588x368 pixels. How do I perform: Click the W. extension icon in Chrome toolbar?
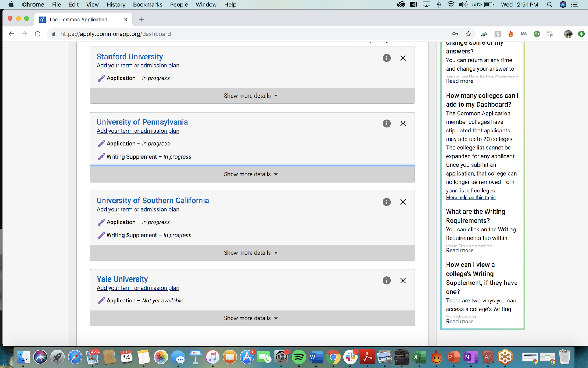point(524,34)
